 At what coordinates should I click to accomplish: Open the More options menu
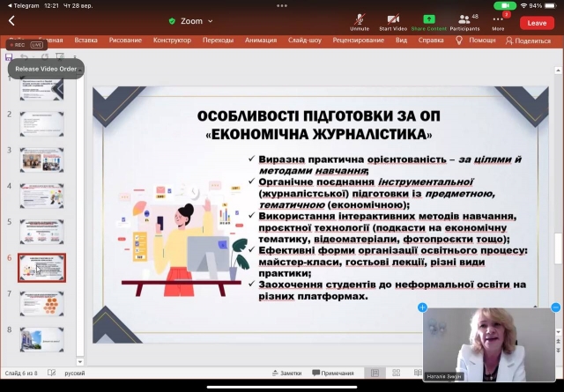coord(498,22)
